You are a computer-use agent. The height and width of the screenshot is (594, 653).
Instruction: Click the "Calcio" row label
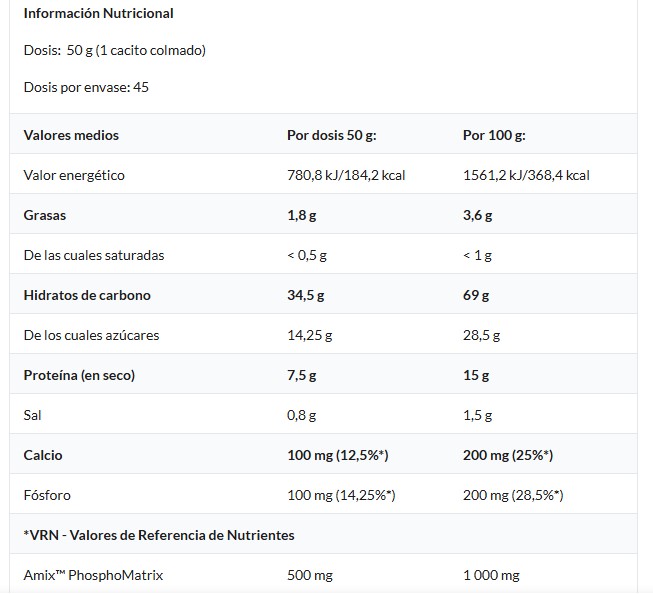click(x=43, y=455)
